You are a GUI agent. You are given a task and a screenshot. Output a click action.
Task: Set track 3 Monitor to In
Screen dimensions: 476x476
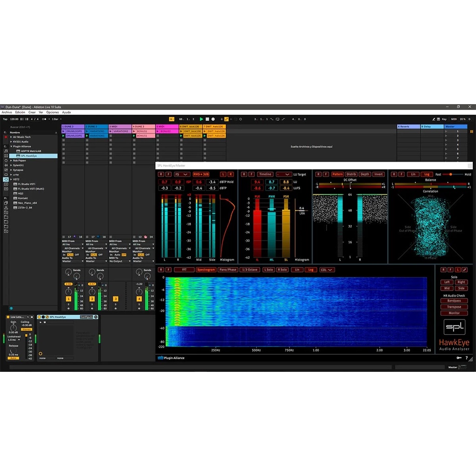coord(111,255)
